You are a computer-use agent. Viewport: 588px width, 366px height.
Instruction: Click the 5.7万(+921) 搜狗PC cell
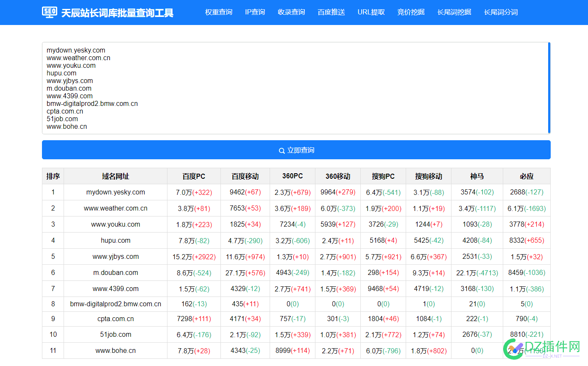click(383, 257)
